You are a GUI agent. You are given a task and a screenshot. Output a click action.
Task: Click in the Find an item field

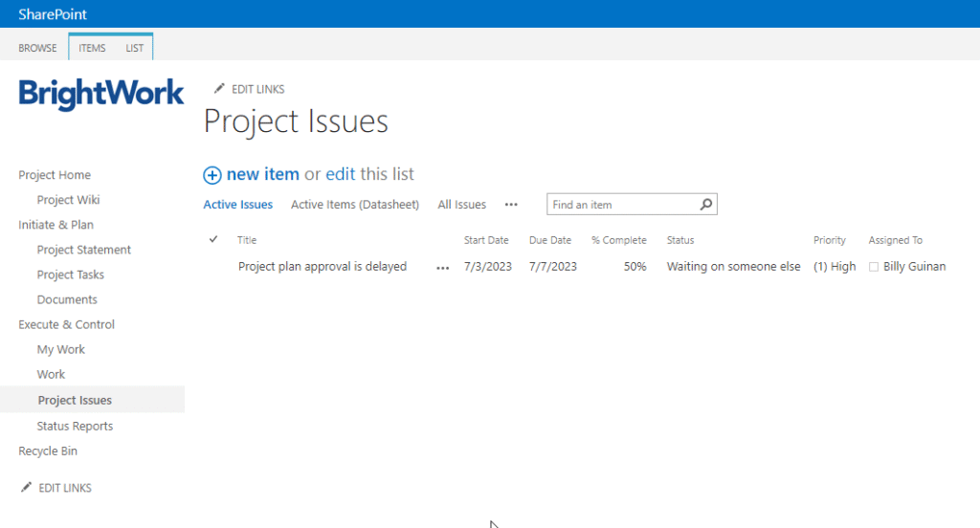click(x=622, y=205)
